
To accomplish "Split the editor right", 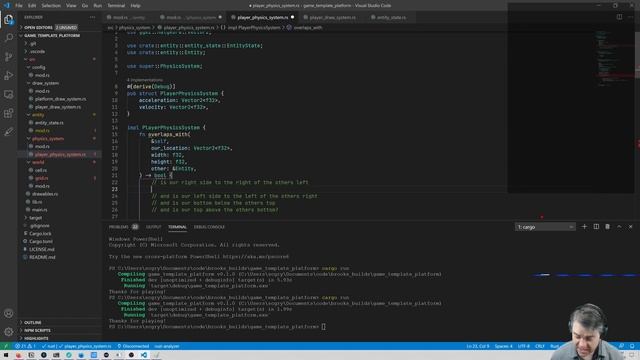I will (619, 17).
